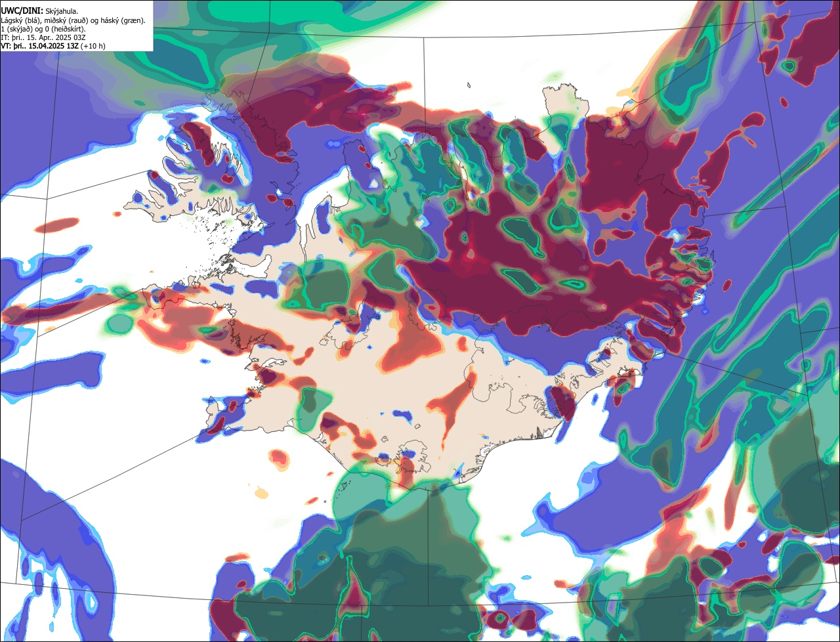The height and width of the screenshot is (642, 840).
Task: Click the "Lágský (blá)" legend text
Action: click(21, 21)
